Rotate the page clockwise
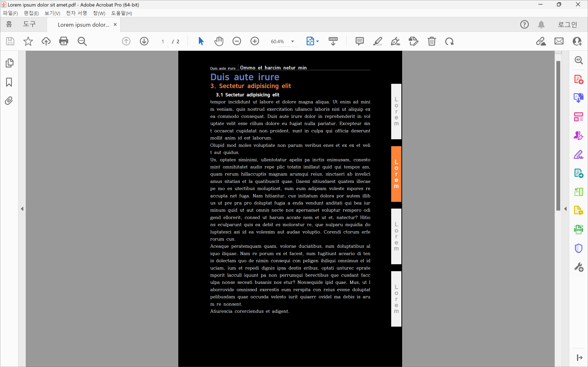The width and height of the screenshot is (588, 367). coord(449,41)
